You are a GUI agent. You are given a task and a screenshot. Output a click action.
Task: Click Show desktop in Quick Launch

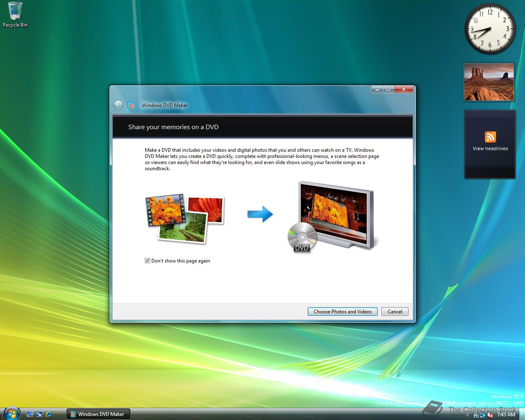(30, 414)
